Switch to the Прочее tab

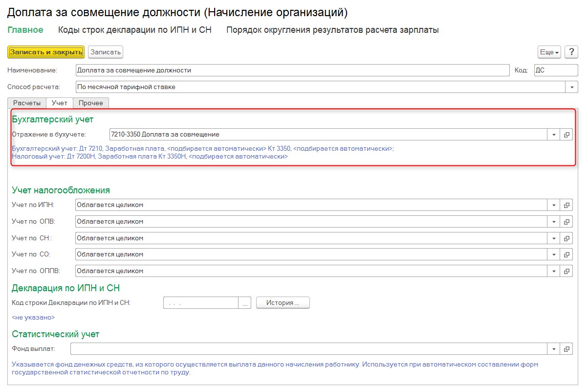91,103
